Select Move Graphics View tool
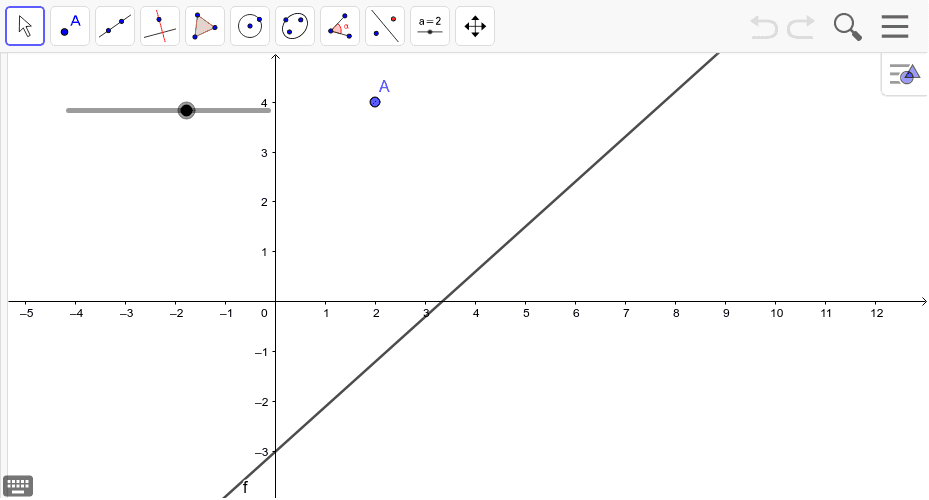 tap(475, 26)
